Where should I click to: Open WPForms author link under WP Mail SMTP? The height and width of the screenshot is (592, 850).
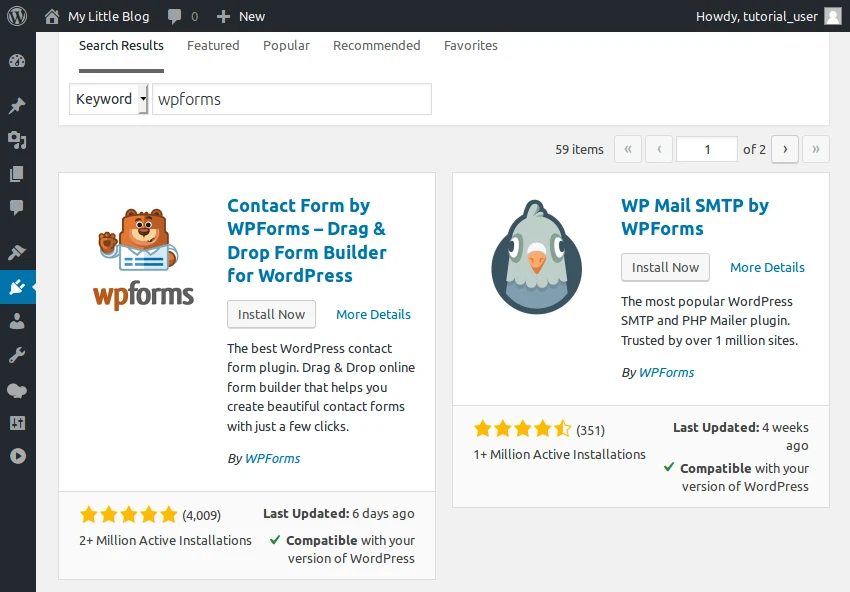(x=666, y=372)
